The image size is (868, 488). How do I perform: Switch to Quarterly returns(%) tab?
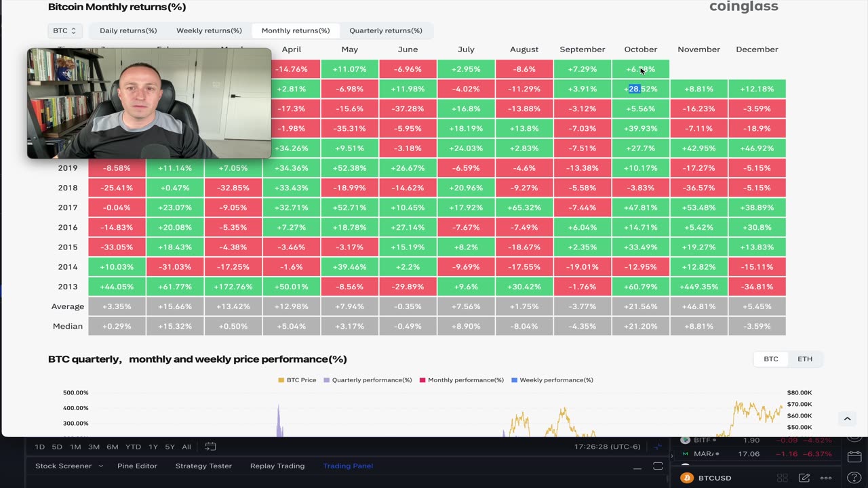pos(386,30)
